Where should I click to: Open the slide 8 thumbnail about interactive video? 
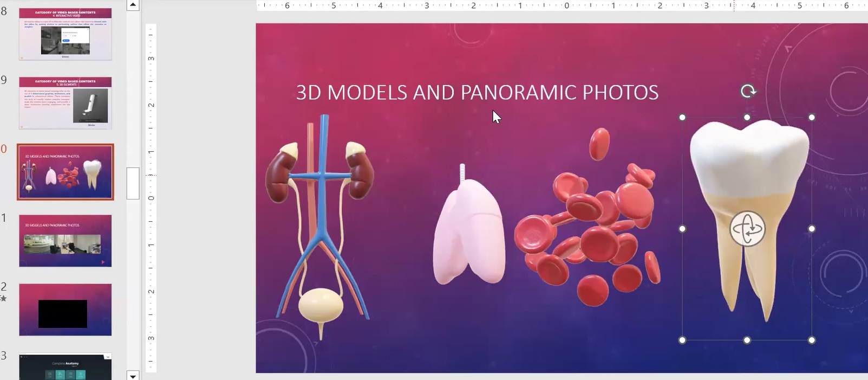pos(66,34)
